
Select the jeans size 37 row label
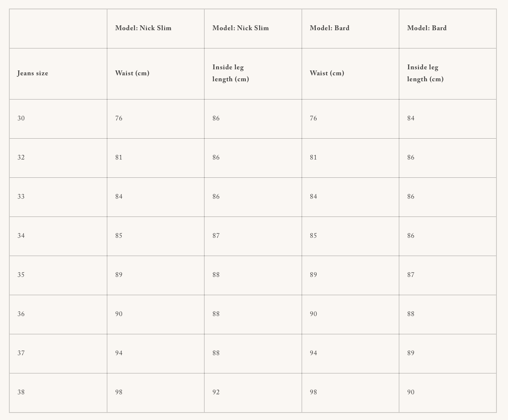(x=21, y=353)
